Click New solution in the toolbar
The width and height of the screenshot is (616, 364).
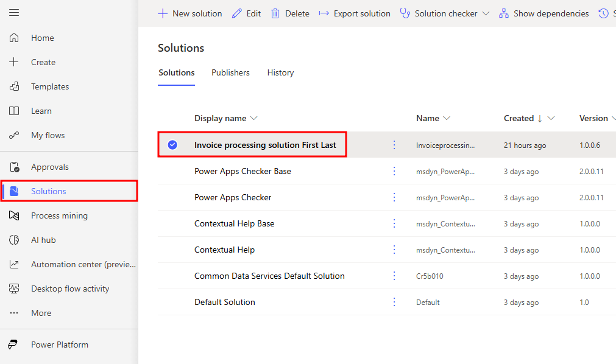pos(189,13)
